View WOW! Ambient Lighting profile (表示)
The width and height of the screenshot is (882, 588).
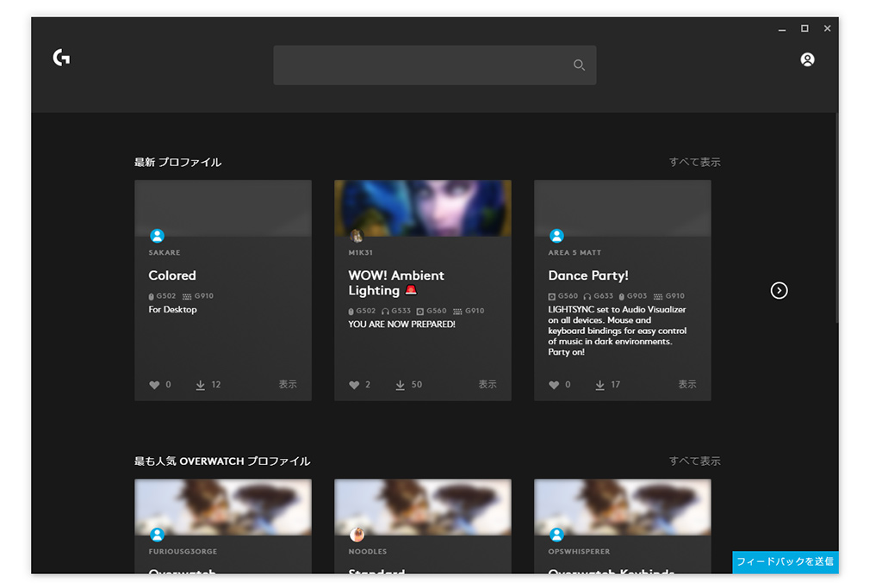[488, 385]
